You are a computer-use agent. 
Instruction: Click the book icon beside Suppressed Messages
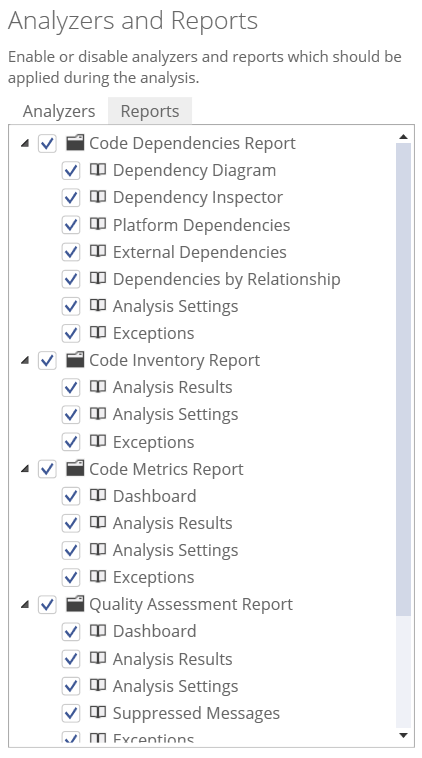click(x=98, y=713)
